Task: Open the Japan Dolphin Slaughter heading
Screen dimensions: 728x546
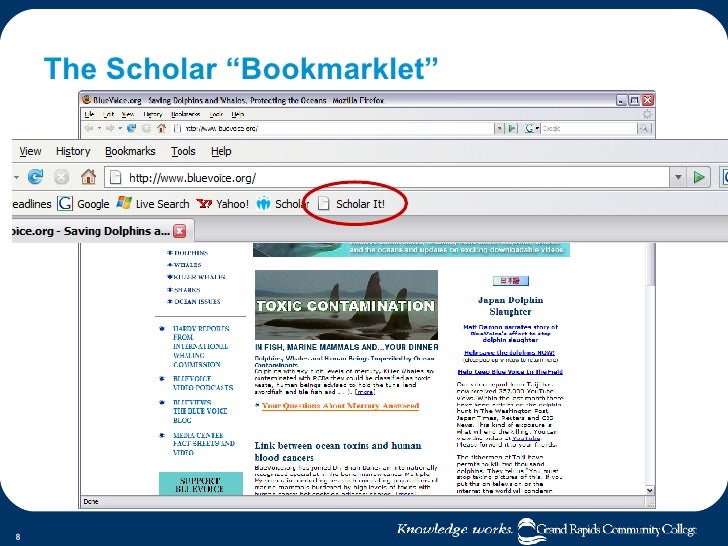Action: 510,306
